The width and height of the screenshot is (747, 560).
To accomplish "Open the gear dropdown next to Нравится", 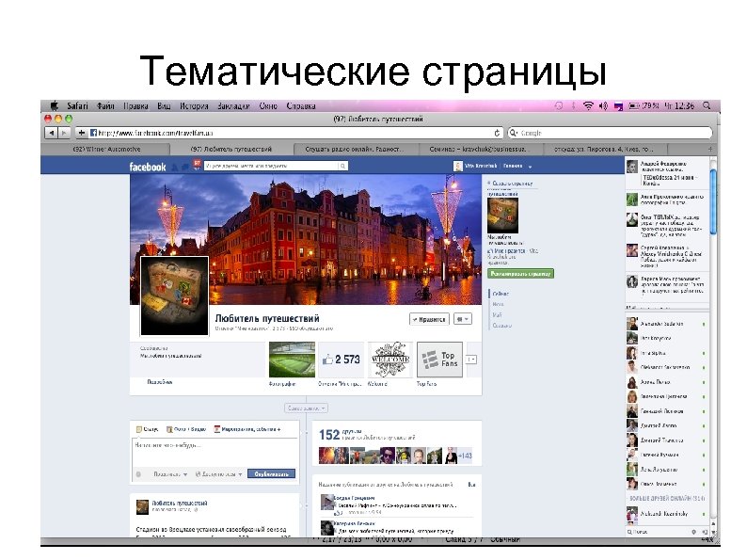I will 463,319.
